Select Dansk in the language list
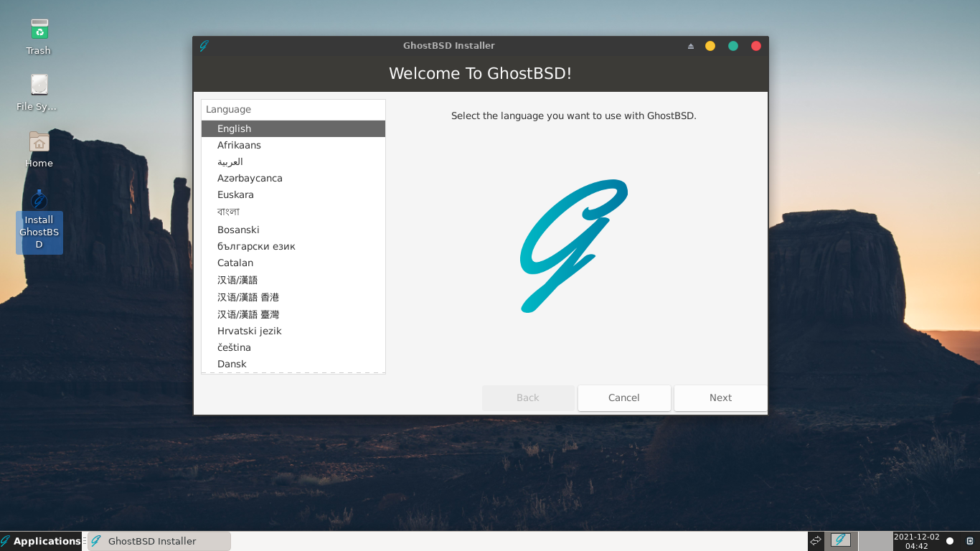Viewport: 980px width, 551px height. [293, 364]
